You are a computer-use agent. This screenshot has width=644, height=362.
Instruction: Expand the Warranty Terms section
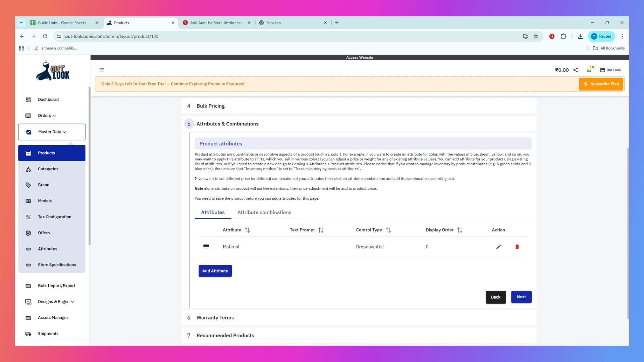pyautogui.click(x=215, y=317)
